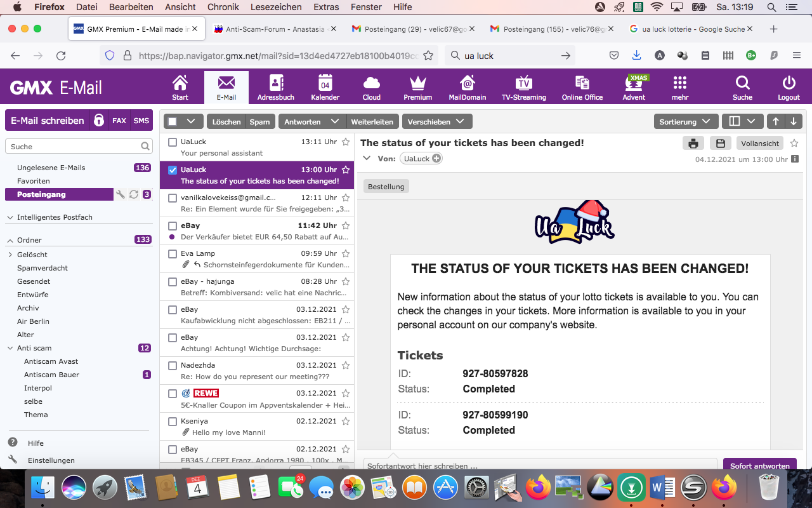Open the Premium crown icon
Image resolution: width=812 pixels, height=508 pixels.
(418, 88)
